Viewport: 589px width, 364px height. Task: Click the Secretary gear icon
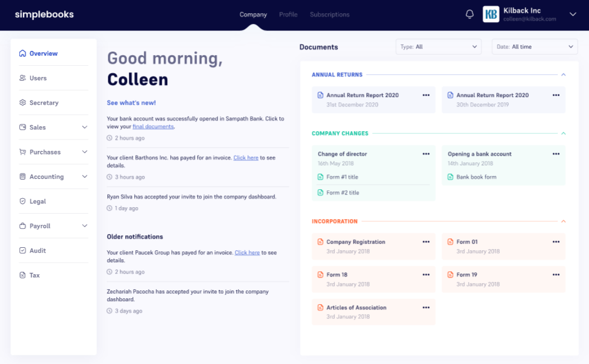pos(23,102)
